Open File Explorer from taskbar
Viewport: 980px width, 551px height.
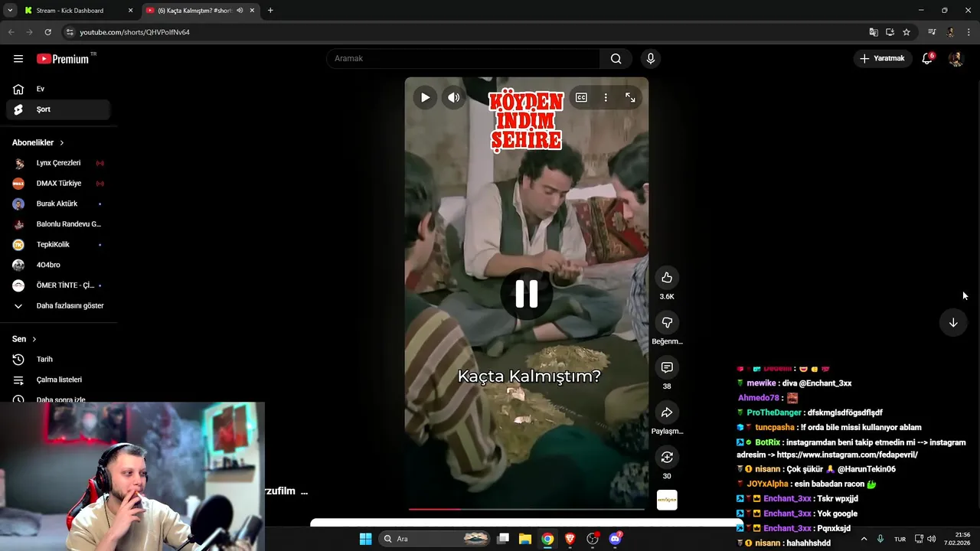tap(525, 539)
